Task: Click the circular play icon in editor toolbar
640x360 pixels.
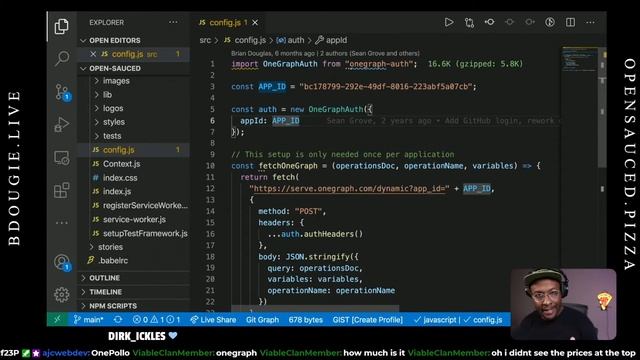Action: tap(550, 22)
